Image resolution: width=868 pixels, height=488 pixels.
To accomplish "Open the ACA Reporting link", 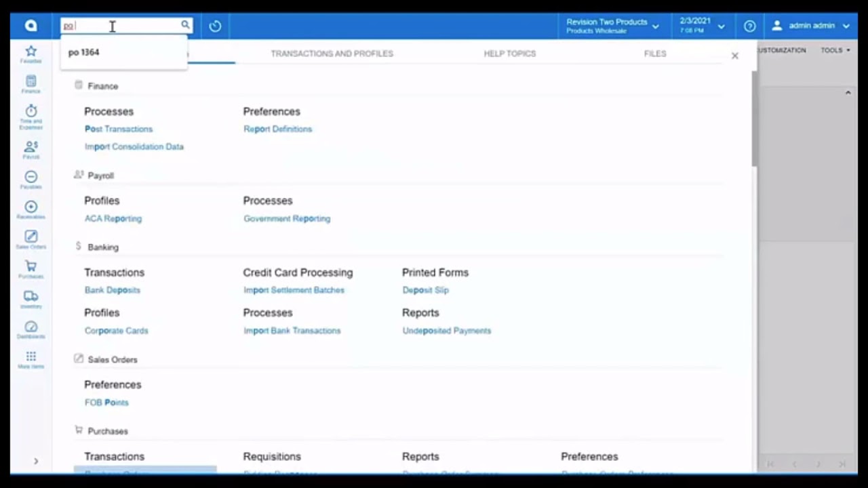I will point(113,218).
